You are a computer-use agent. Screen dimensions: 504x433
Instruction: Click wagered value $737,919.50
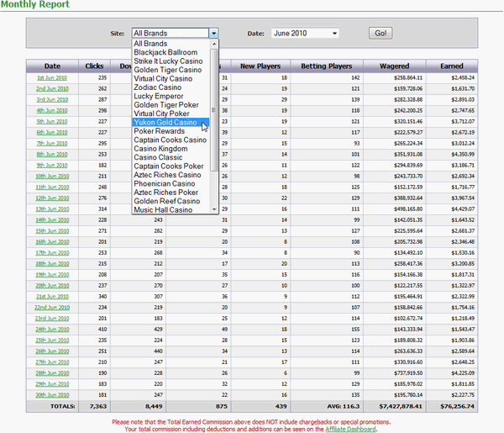408,373
